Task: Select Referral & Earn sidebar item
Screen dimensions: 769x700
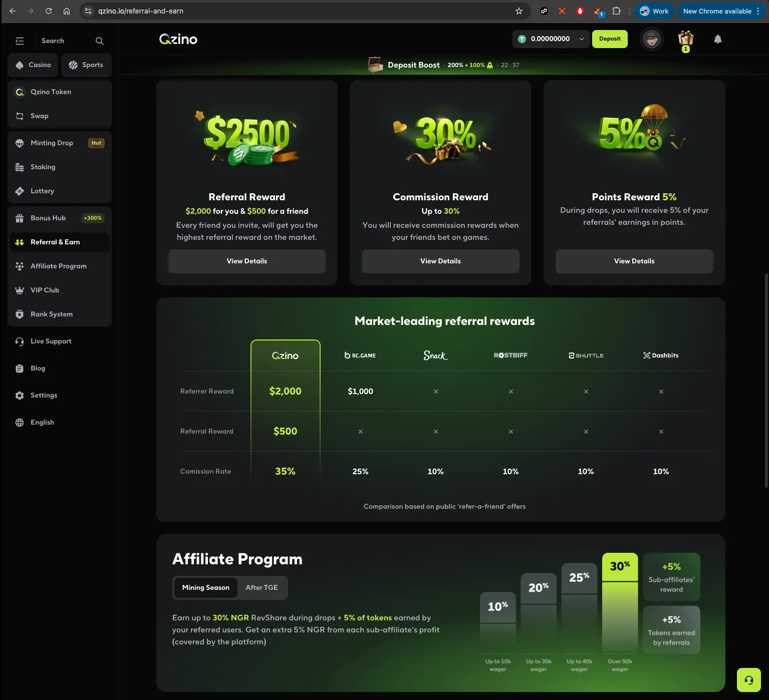Action: tap(60, 242)
